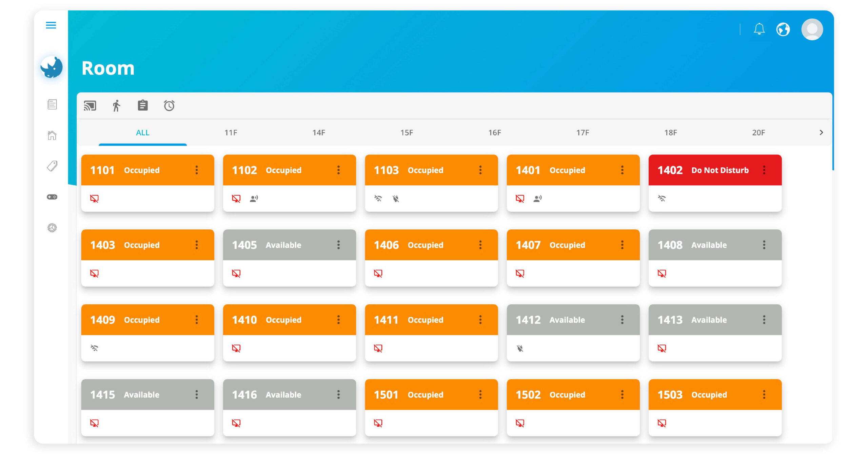Click screen-off icon in room 1102
Viewport: 868px width, 454px height.
click(236, 198)
